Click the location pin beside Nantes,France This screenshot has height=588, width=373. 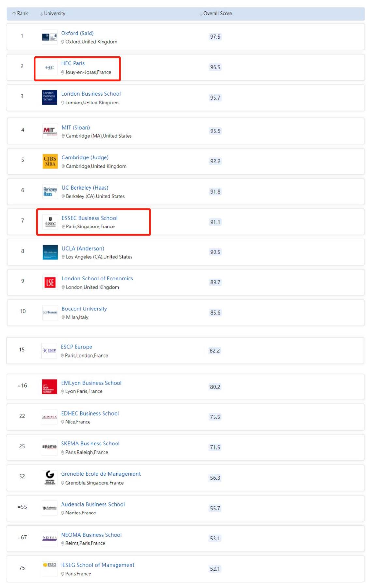click(63, 513)
